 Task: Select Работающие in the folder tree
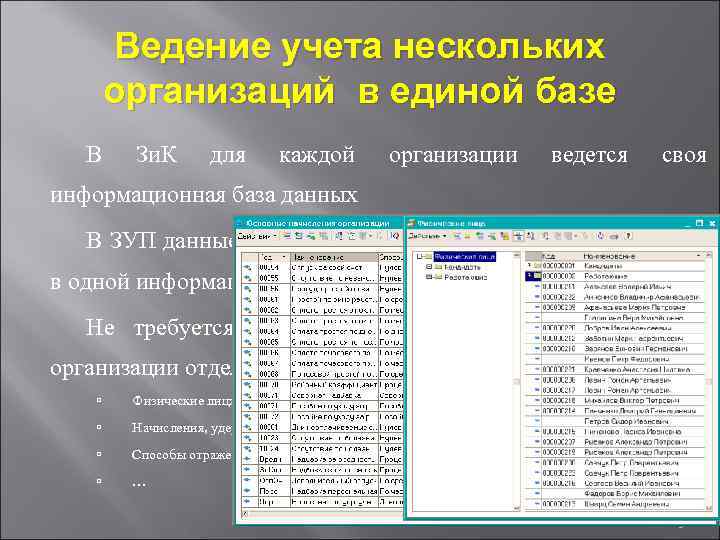466,277
